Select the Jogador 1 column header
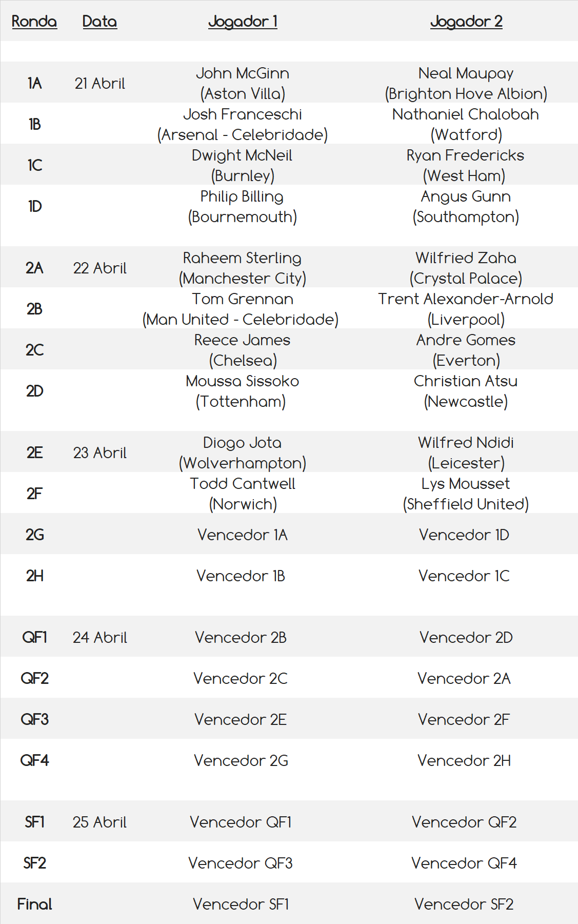The height and width of the screenshot is (924, 578). pos(243,22)
